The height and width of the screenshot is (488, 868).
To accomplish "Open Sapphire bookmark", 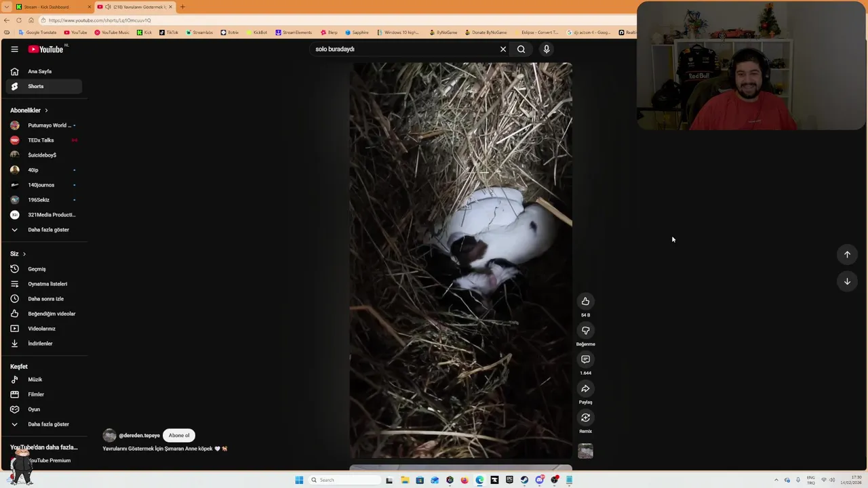I will pyautogui.click(x=357, y=33).
